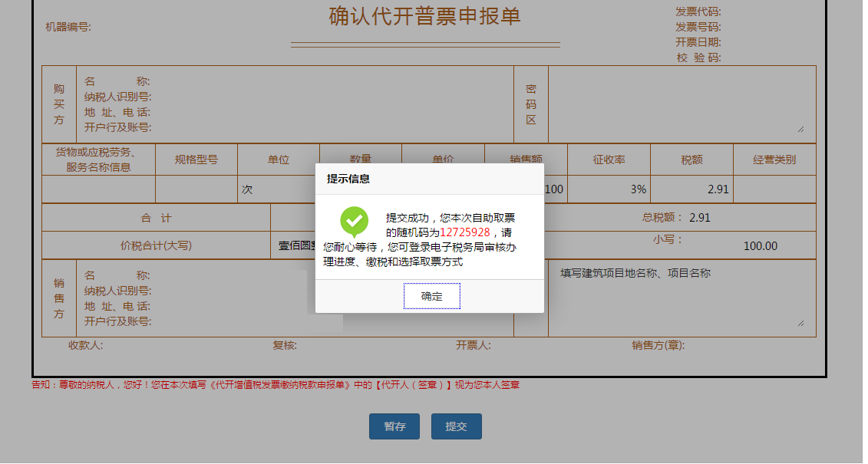Click the green success checkmark icon
Image resolution: width=868 pixels, height=464 pixels.
(x=355, y=222)
